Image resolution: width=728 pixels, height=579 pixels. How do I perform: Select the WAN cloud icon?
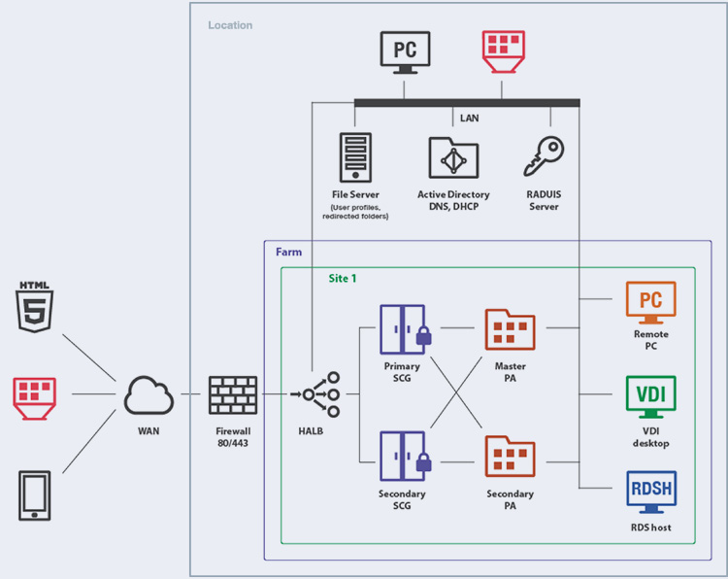pyautogui.click(x=149, y=395)
